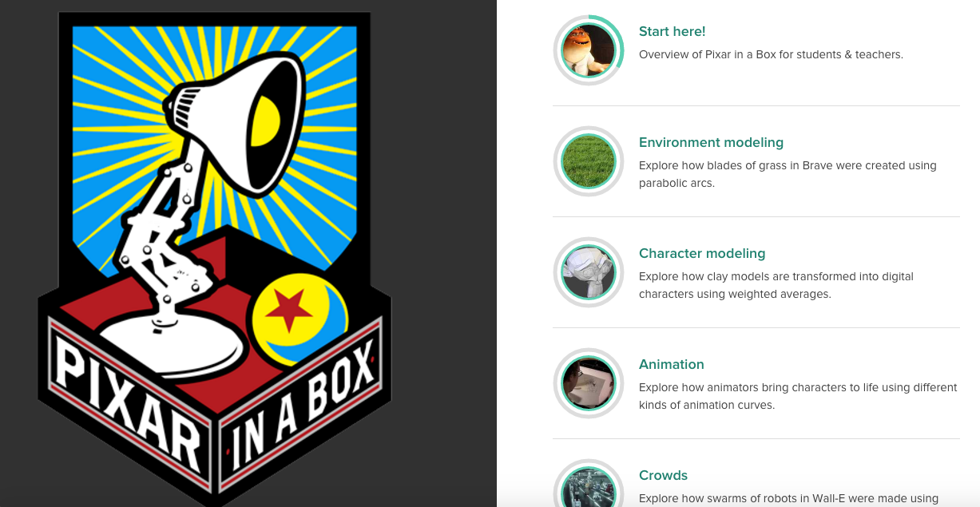The height and width of the screenshot is (507, 980).
Task: Open the Animation circular thumbnail icon
Action: [588, 383]
